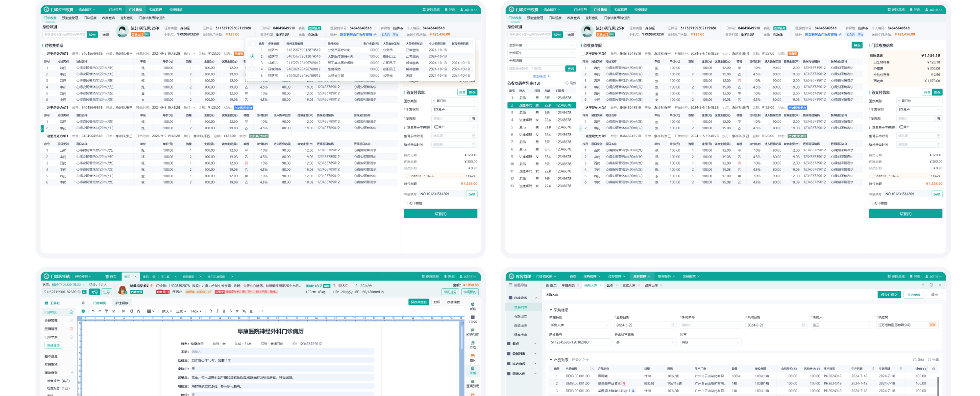Check first prescription 这里是处方单1 checkbox
The image size is (980, 396).
click(44, 54)
